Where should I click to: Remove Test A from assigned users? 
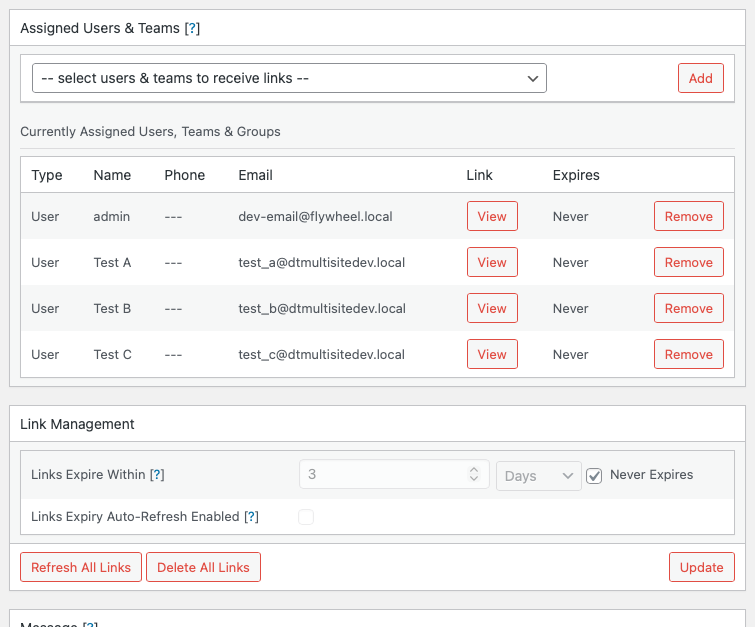[x=688, y=262]
